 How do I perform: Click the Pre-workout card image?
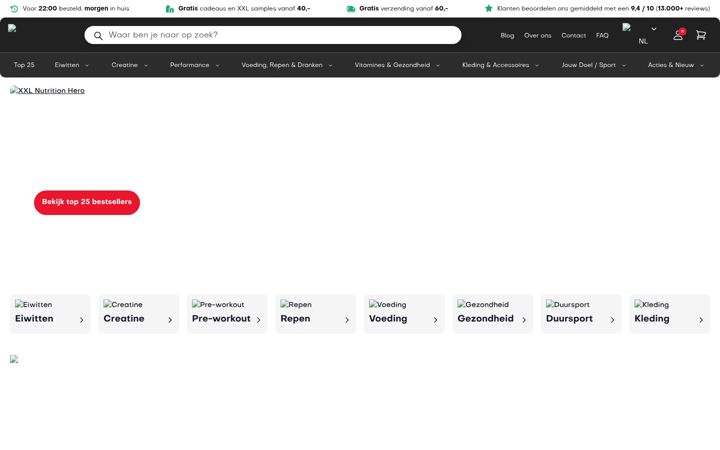coord(218,304)
